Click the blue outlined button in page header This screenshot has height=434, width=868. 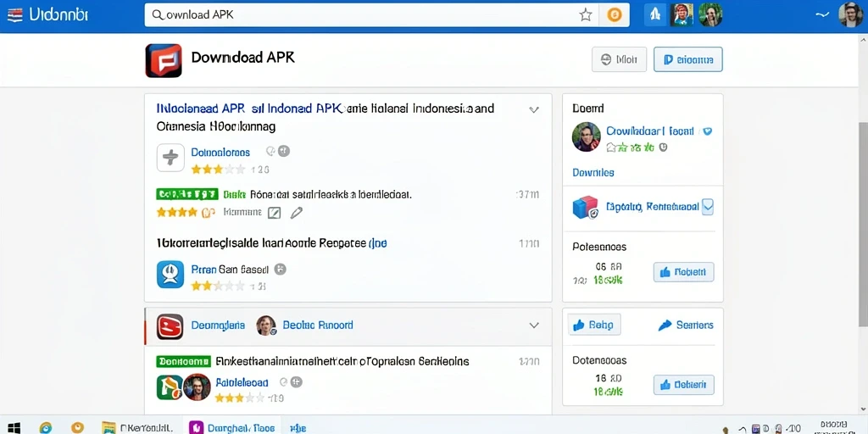pyautogui.click(x=688, y=59)
